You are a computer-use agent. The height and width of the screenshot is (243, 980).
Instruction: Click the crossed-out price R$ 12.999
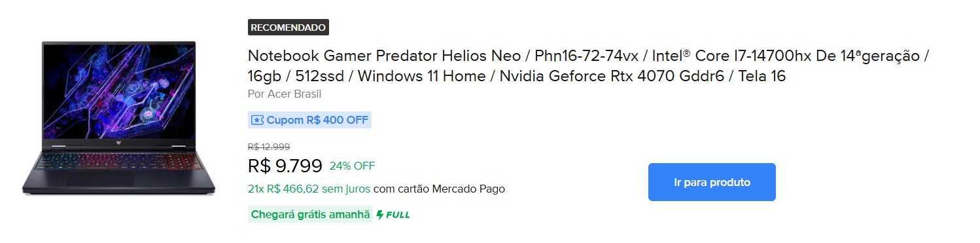(269, 147)
